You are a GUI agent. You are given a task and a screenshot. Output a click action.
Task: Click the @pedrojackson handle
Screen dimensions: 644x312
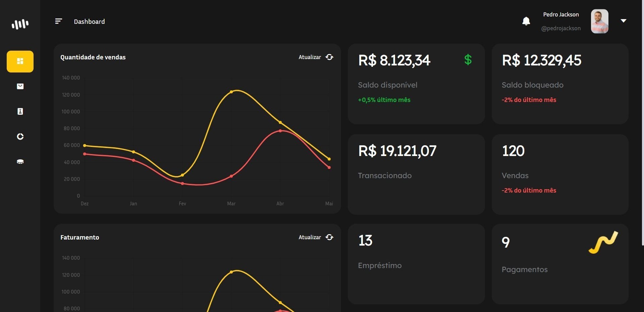coord(561,28)
